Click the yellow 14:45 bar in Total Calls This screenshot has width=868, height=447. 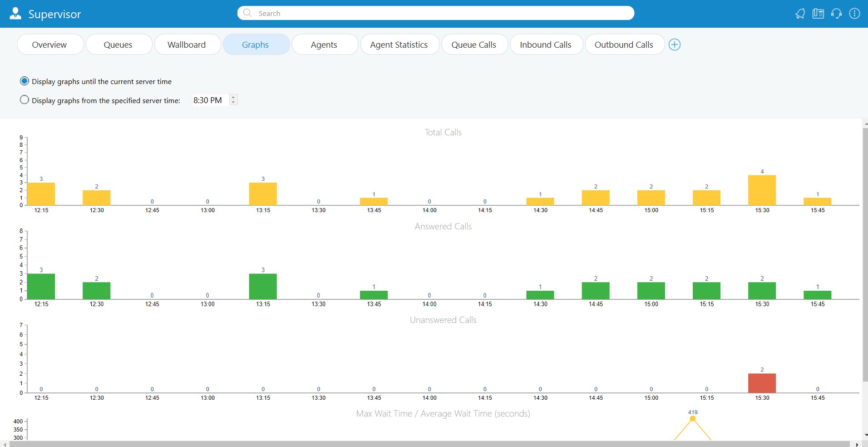pos(596,198)
